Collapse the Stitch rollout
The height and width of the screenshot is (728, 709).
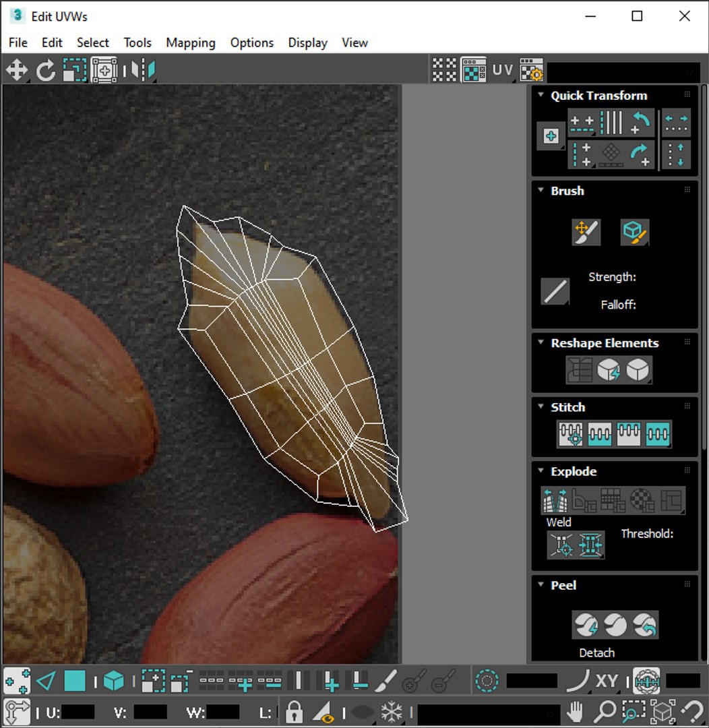point(541,406)
